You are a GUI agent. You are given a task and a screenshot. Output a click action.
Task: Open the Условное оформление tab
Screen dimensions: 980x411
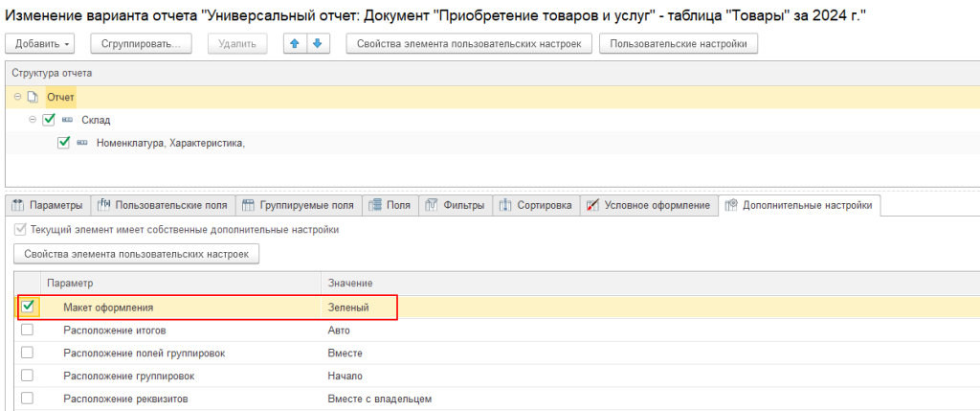click(x=649, y=205)
